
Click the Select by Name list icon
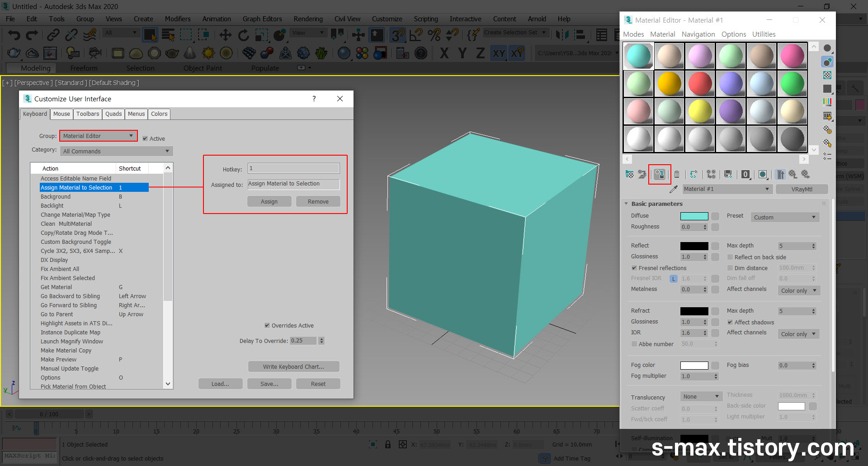point(168,34)
